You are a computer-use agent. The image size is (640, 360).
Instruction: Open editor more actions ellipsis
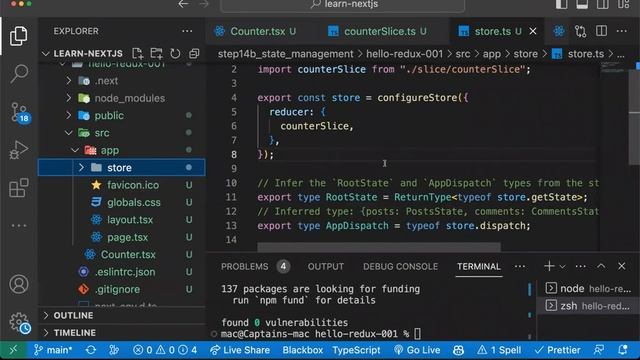[x=622, y=31]
